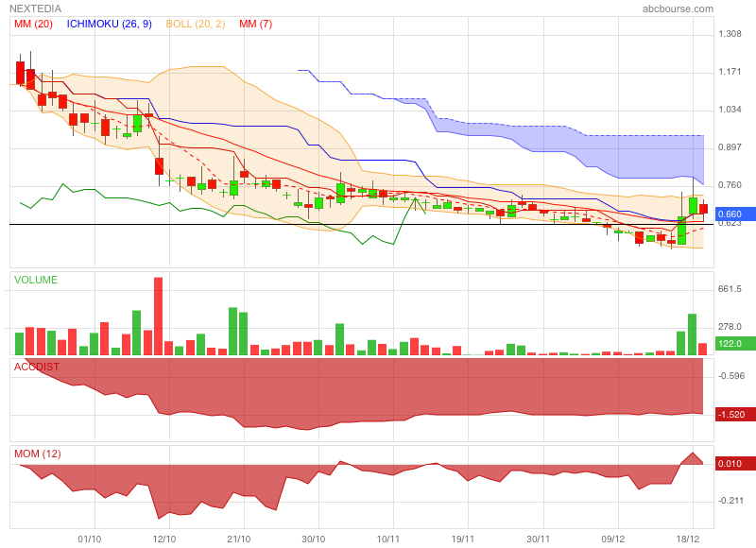Click the 1.308 price axis label
The image size is (756, 548).
click(730, 34)
